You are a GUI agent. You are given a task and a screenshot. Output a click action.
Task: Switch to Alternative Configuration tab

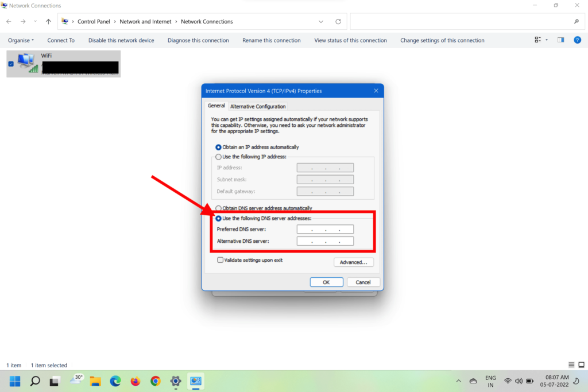click(x=258, y=106)
